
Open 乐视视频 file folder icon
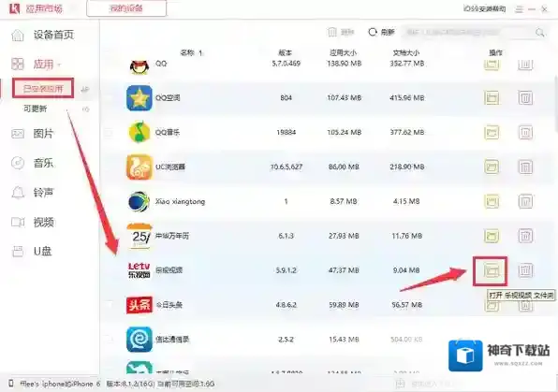tap(492, 270)
